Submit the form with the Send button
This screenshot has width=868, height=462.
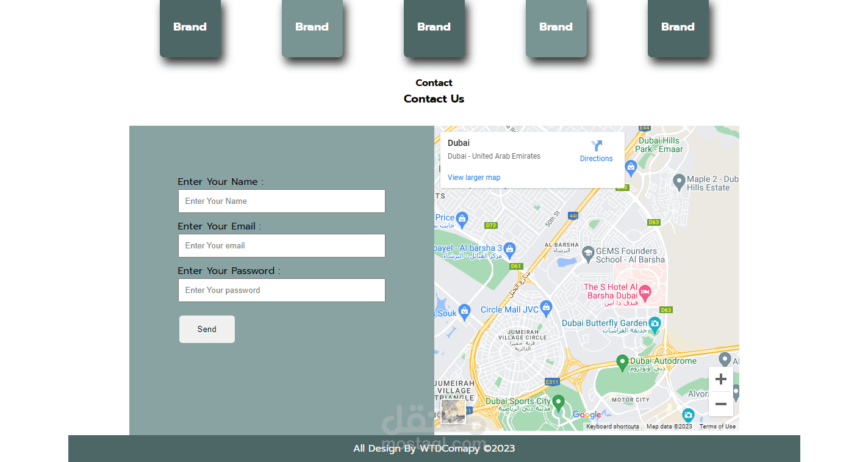(x=207, y=329)
